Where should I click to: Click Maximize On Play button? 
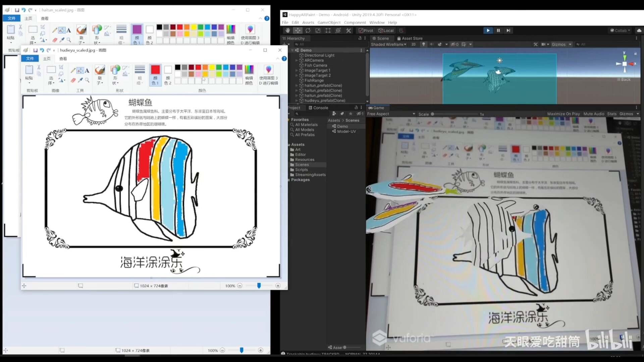coord(563,114)
